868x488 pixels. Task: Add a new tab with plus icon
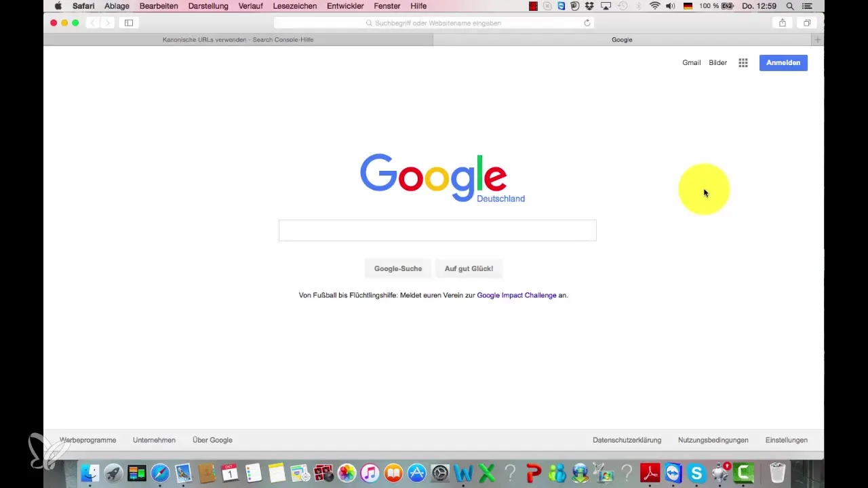818,40
